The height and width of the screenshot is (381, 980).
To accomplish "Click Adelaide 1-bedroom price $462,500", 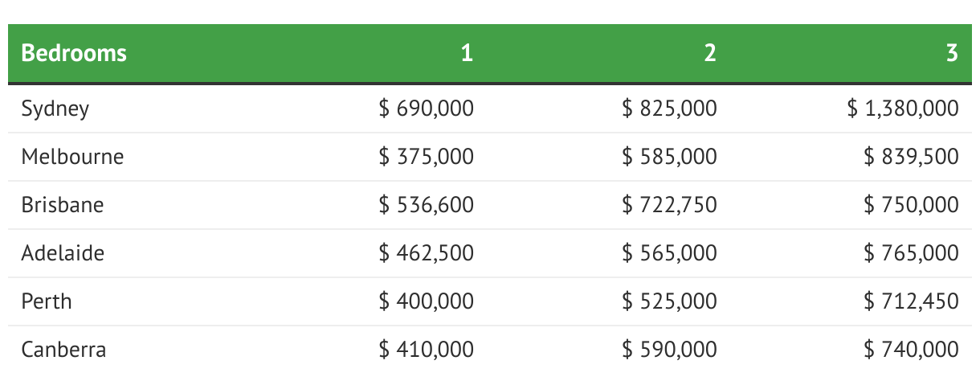I will pos(426,253).
